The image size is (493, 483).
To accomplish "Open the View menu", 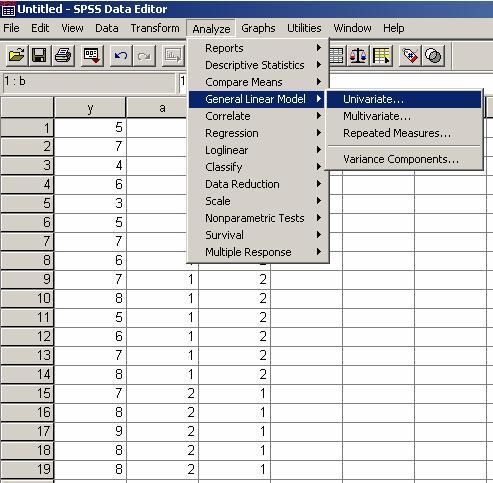I will [72, 28].
